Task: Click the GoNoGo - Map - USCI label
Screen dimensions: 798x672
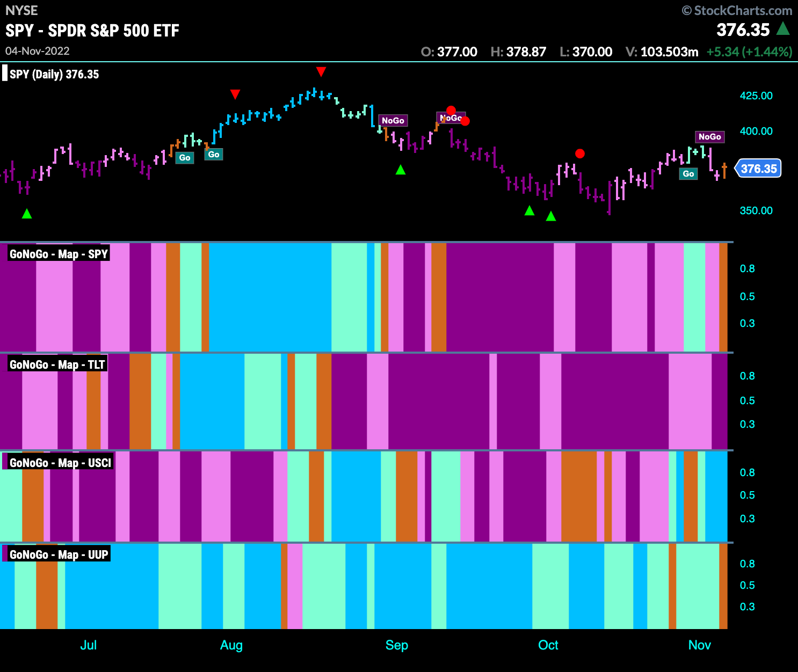Action: [x=60, y=463]
